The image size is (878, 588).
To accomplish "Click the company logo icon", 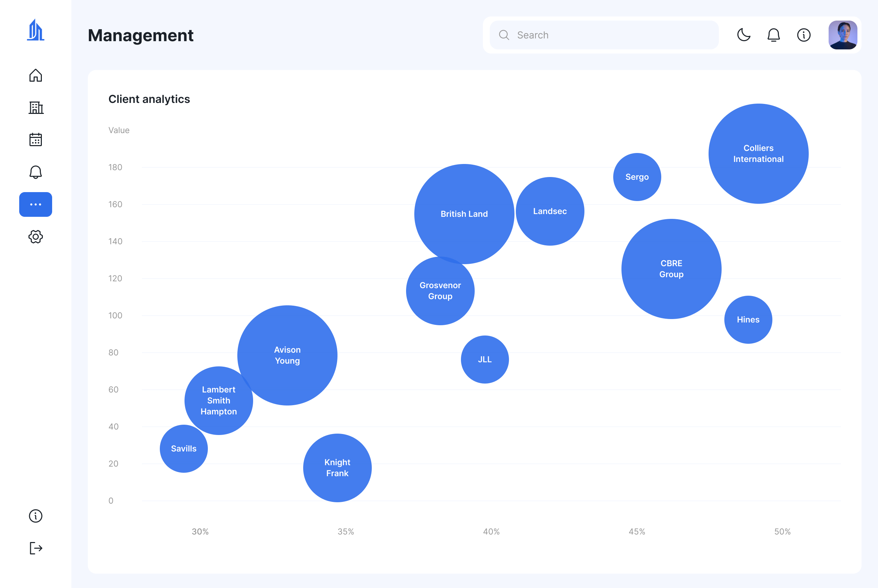I will tap(36, 30).
